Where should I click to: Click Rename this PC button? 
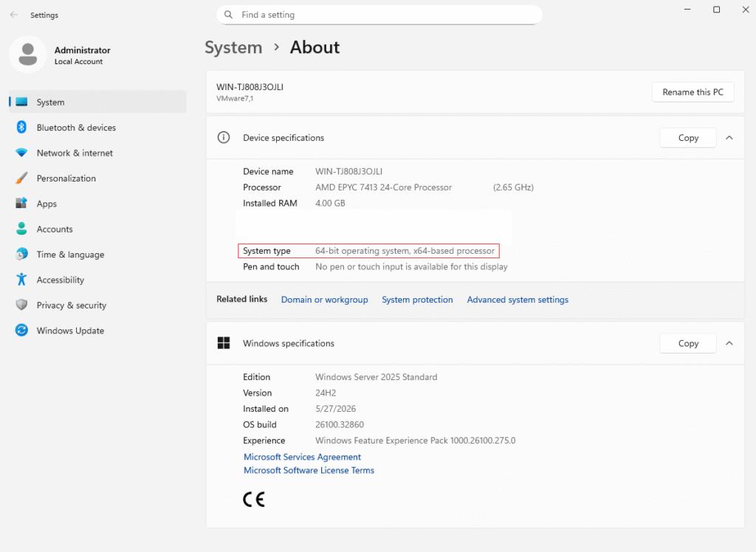click(x=693, y=92)
